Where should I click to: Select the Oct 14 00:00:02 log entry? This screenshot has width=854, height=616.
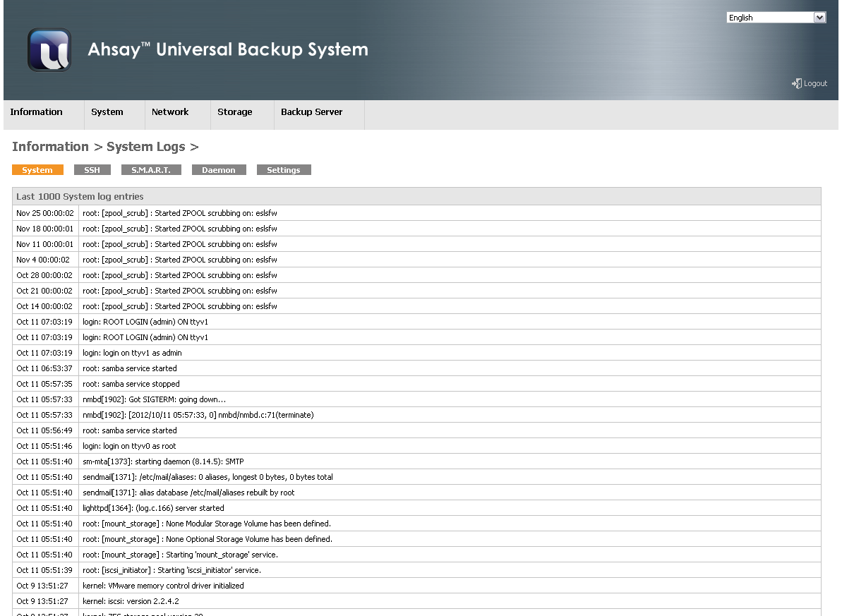(x=416, y=306)
